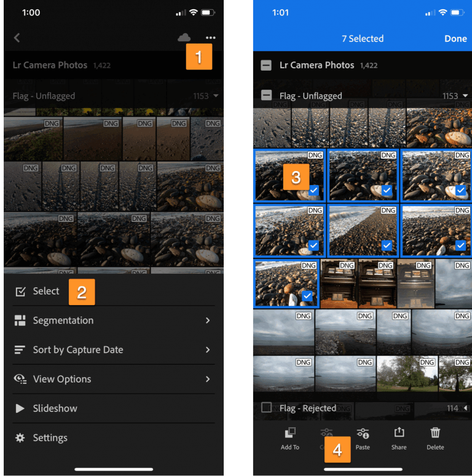The height and width of the screenshot is (476, 472).
Task: Deselect the wave-washed pebble beach photo
Action: coord(363,231)
